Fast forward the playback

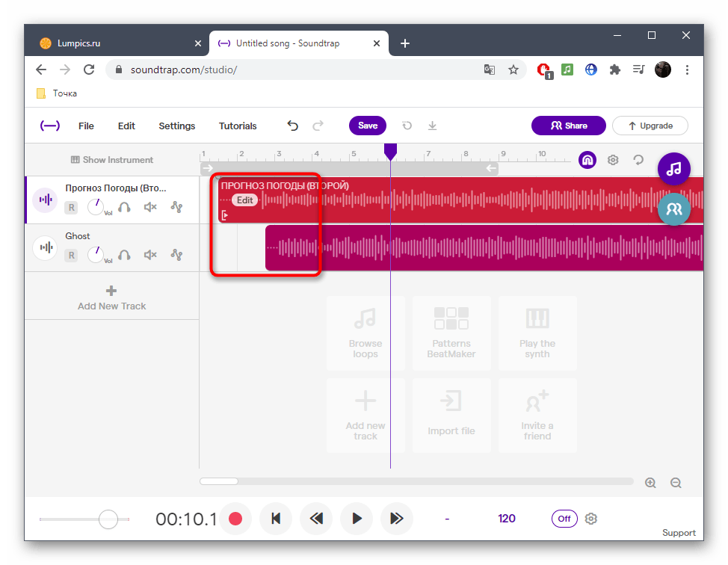396,519
